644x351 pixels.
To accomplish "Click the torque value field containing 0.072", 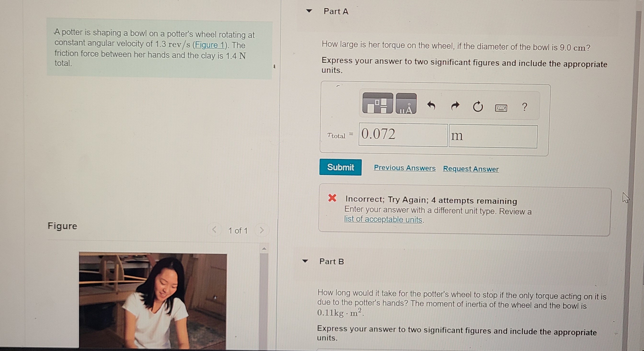I will coord(403,134).
